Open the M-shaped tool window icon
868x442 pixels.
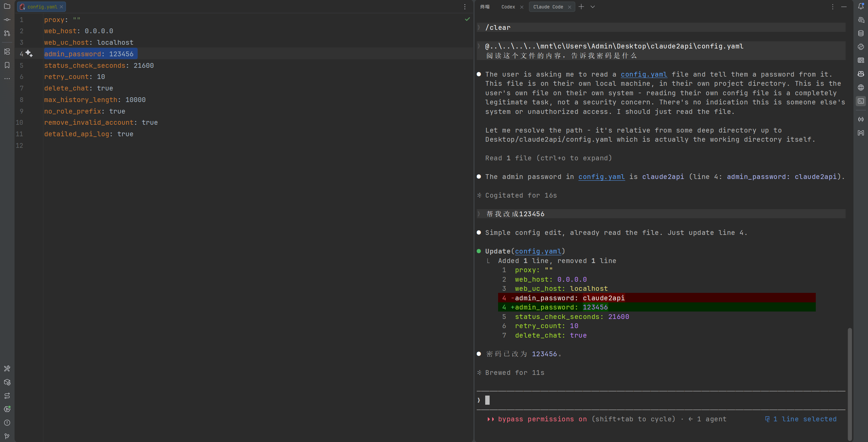(x=861, y=133)
